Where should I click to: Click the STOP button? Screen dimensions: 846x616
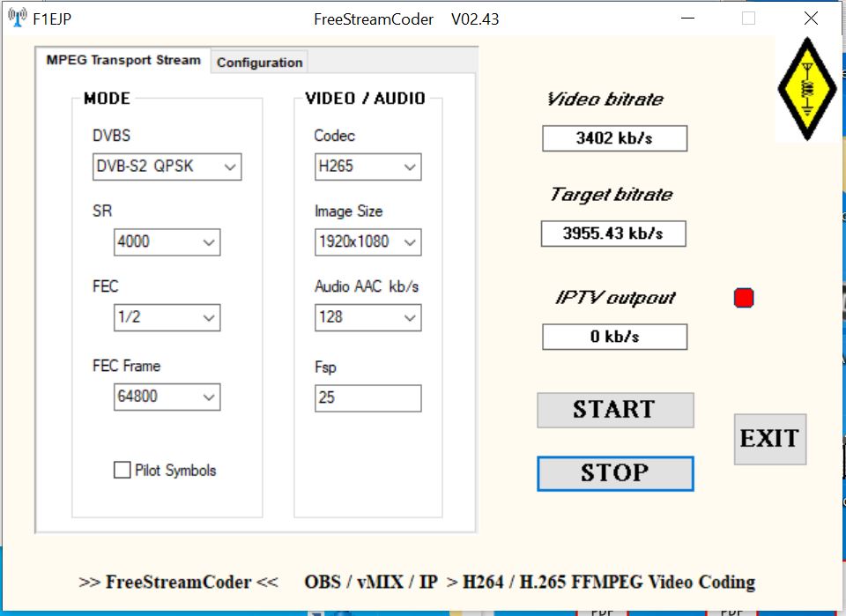pyautogui.click(x=615, y=473)
